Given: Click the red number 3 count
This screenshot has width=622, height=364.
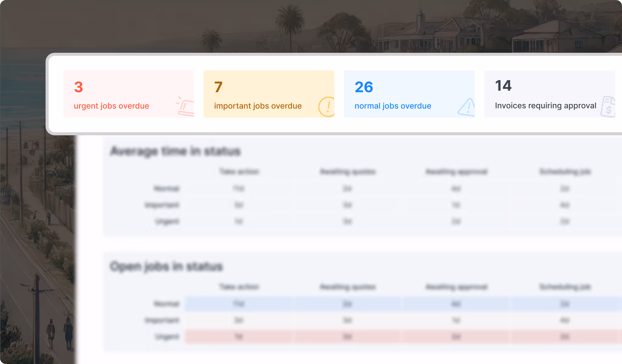Looking at the screenshot, I should 78,87.
